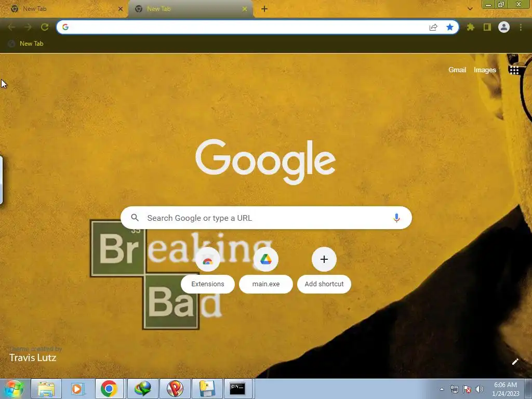Open the Google apps grid
Viewport: 532px width, 399px height.
coord(514,70)
